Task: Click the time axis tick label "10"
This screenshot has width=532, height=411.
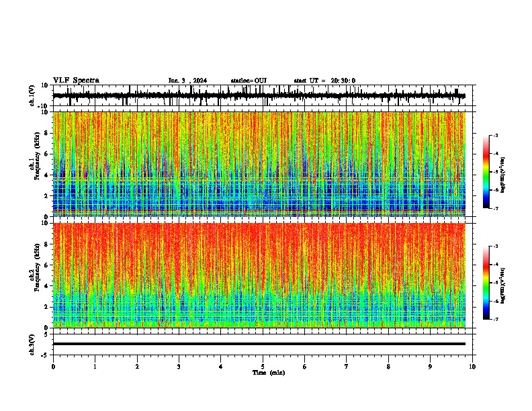Action: pyautogui.click(x=472, y=367)
